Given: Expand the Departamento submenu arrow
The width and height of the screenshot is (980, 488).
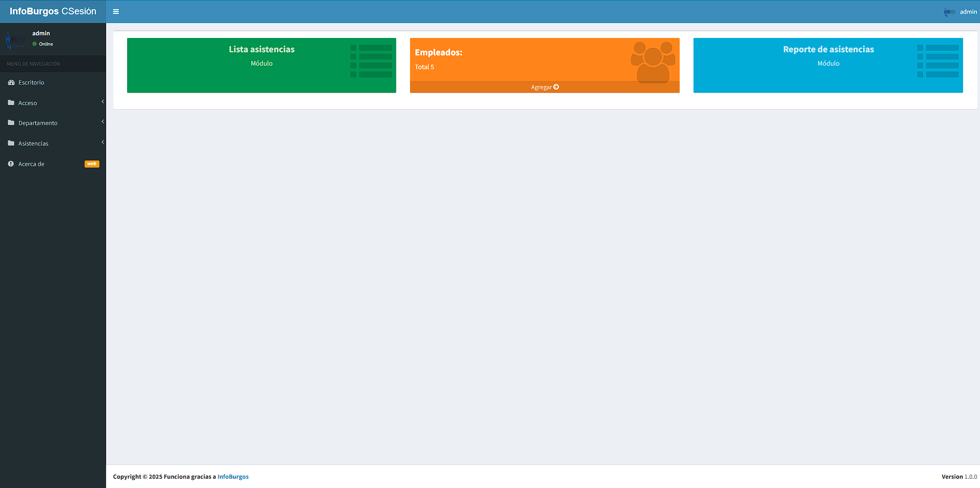Looking at the screenshot, I should (x=103, y=121).
